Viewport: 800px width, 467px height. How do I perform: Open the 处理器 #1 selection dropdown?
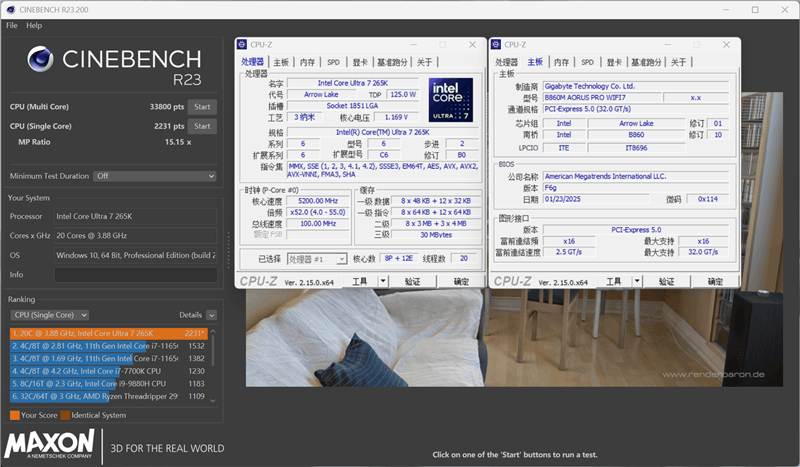pyautogui.click(x=317, y=259)
